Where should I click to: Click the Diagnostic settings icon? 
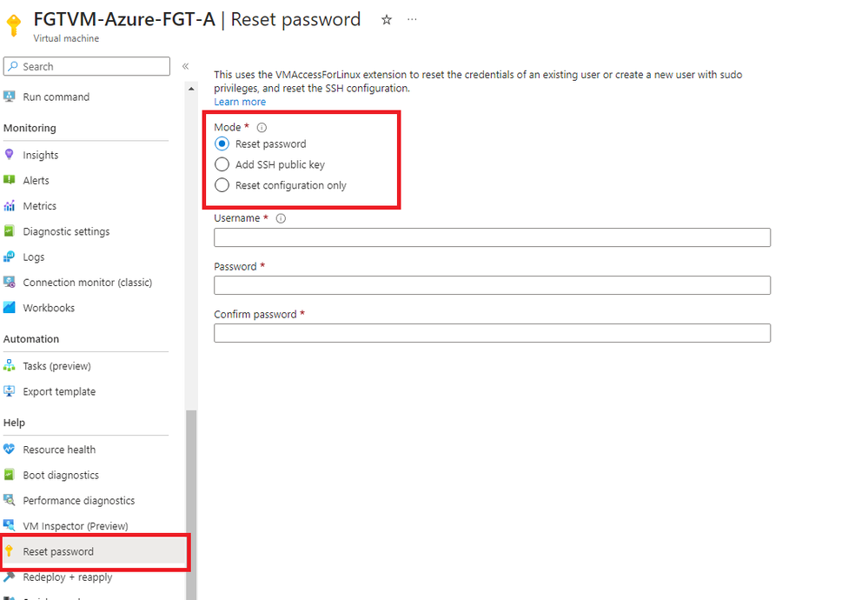coord(10,231)
